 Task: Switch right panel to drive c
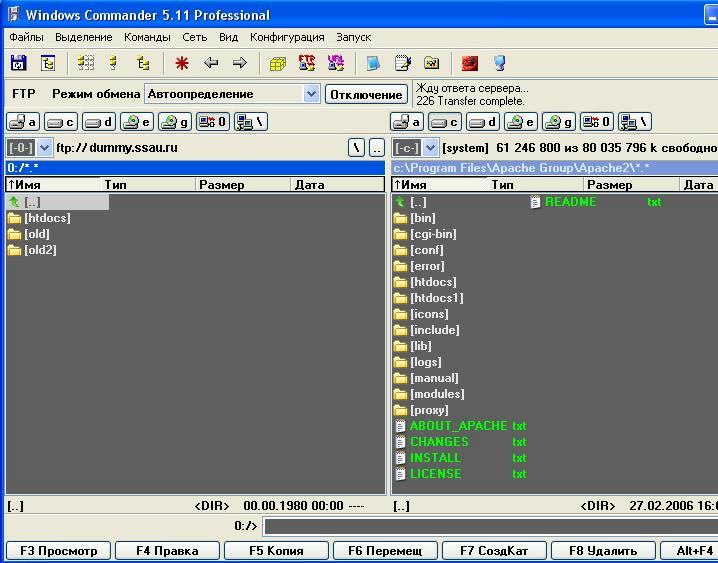445,122
